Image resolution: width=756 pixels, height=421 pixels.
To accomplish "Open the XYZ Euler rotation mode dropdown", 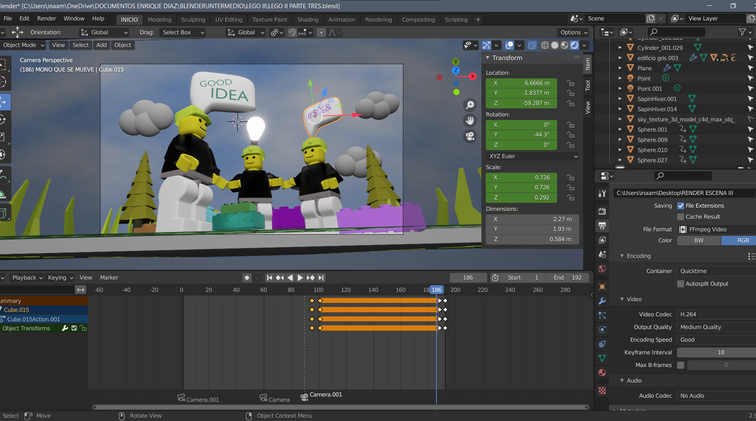I will [x=532, y=156].
